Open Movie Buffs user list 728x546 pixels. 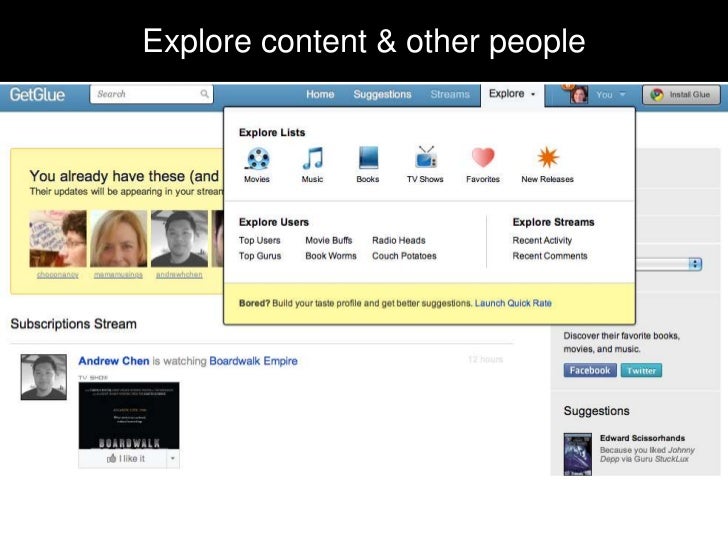329,240
